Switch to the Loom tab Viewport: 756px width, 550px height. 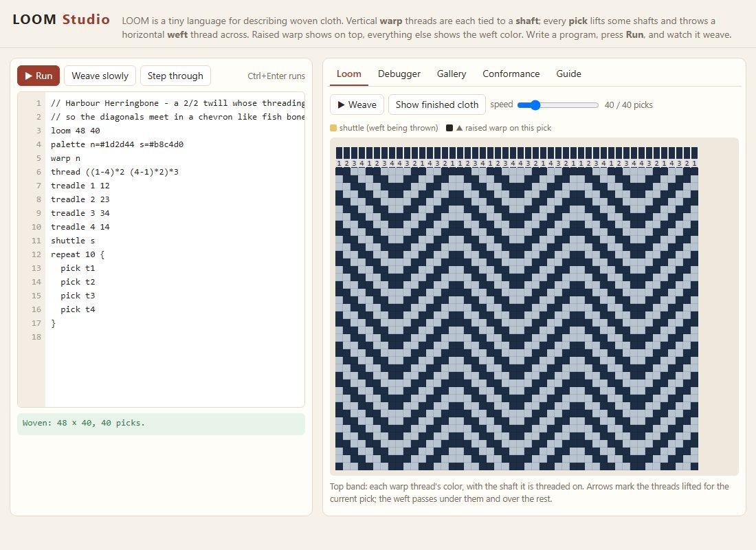click(348, 74)
